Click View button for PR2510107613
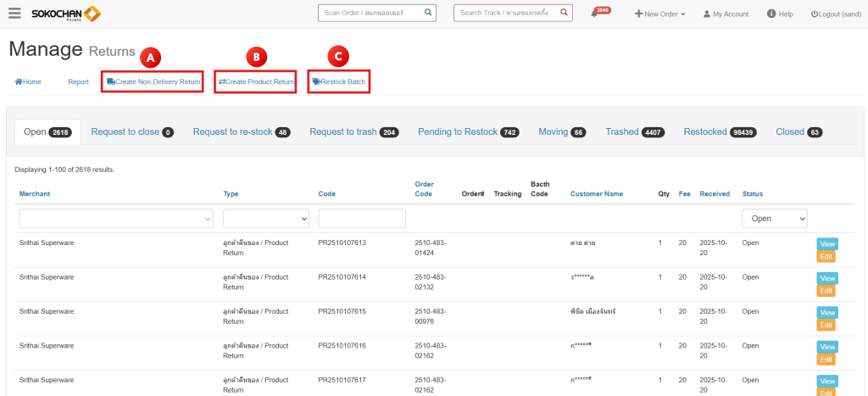Screen dimensions: 868x396 pos(826,244)
